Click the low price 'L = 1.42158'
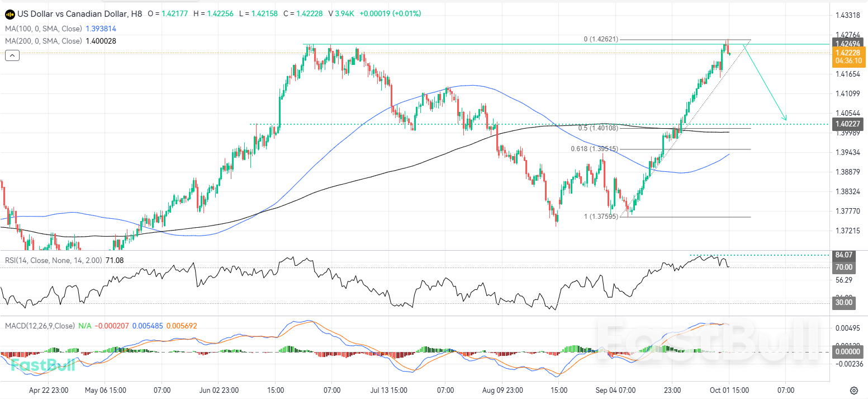868x399 pixels. click(x=259, y=13)
